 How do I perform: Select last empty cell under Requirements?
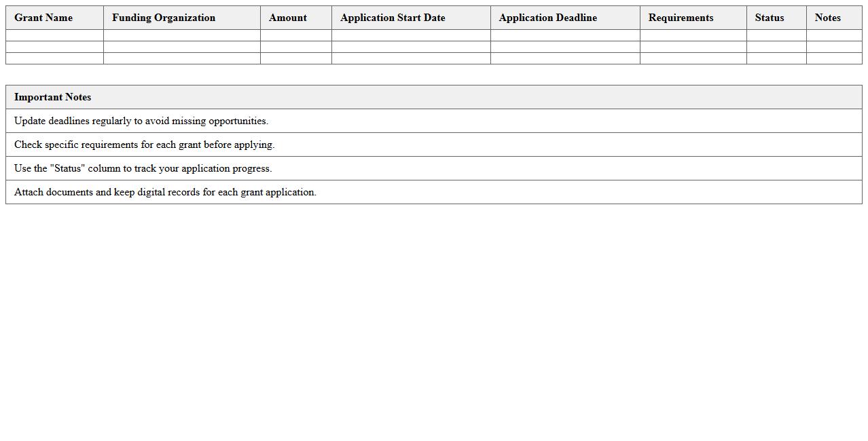pos(693,58)
